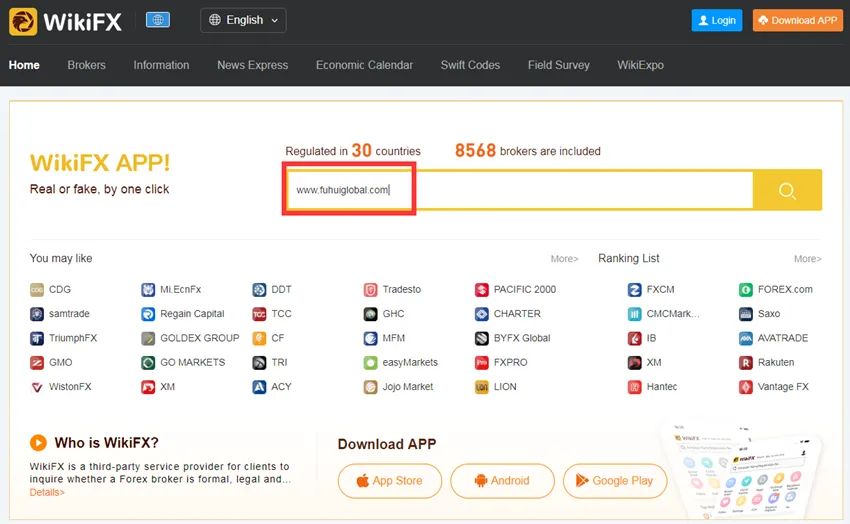Open Swift Codes in navigation
Image resolution: width=850 pixels, height=524 pixels.
(470, 65)
